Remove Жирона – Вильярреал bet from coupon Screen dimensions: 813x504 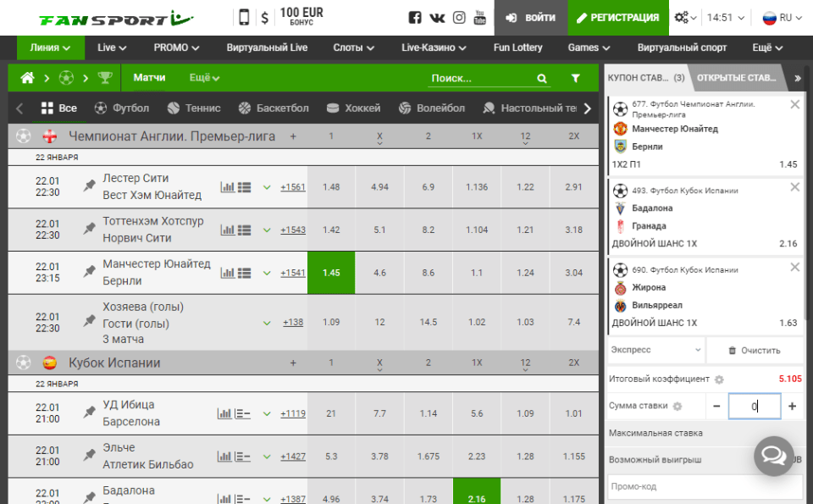795,267
